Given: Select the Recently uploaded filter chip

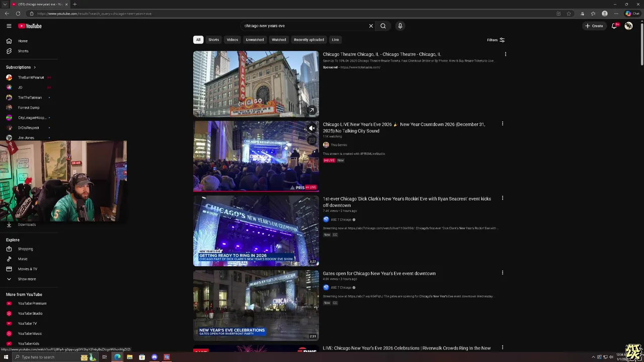Looking at the screenshot, I should [309, 40].
